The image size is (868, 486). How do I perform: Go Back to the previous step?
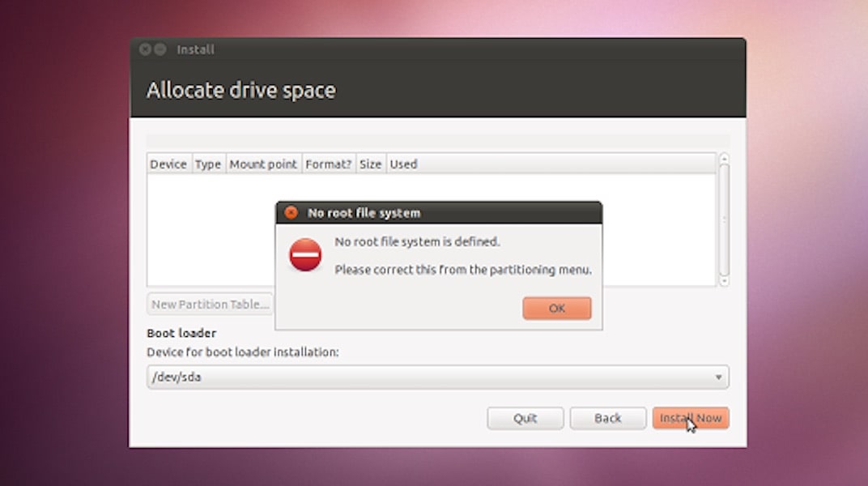click(x=607, y=418)
